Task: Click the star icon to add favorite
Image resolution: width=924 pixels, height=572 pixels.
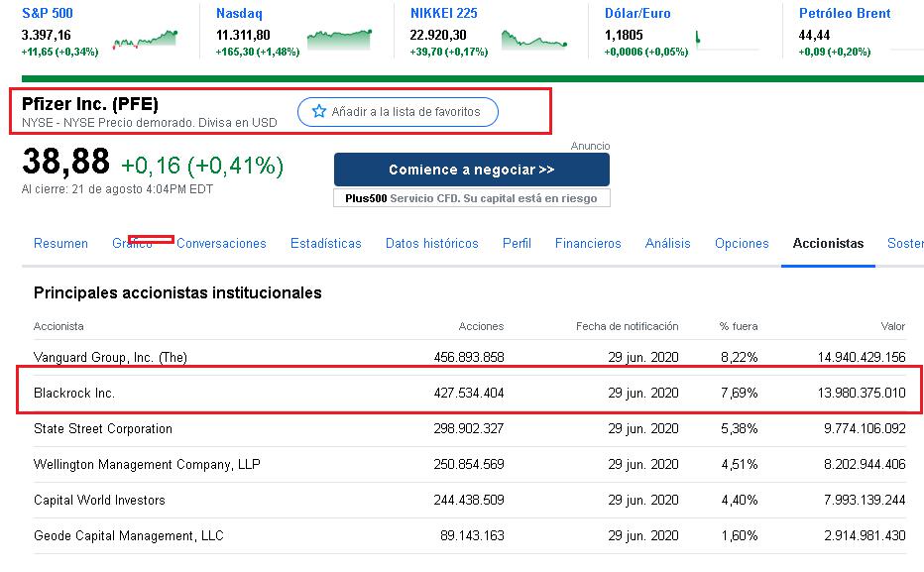Action: 320,112
